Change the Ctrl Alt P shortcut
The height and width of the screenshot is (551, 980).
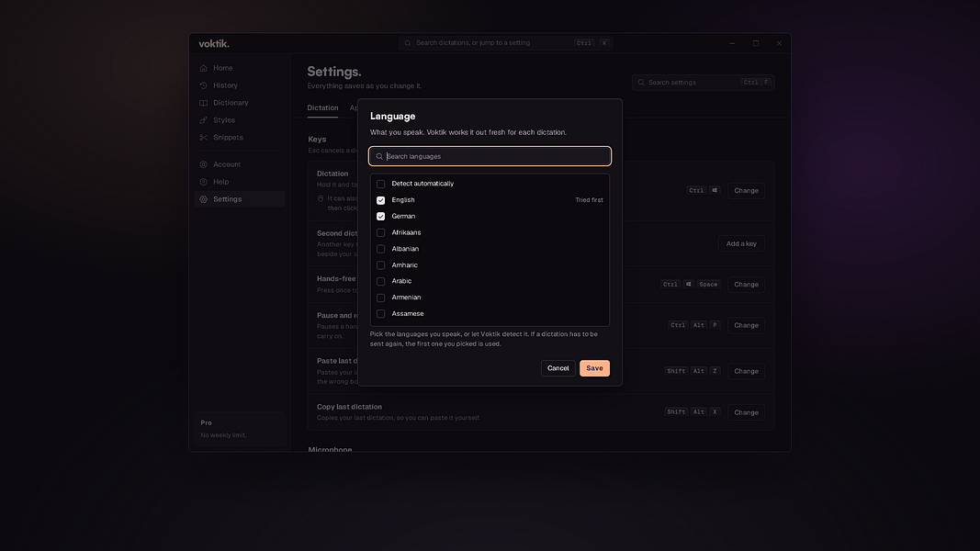pos(746,325)
